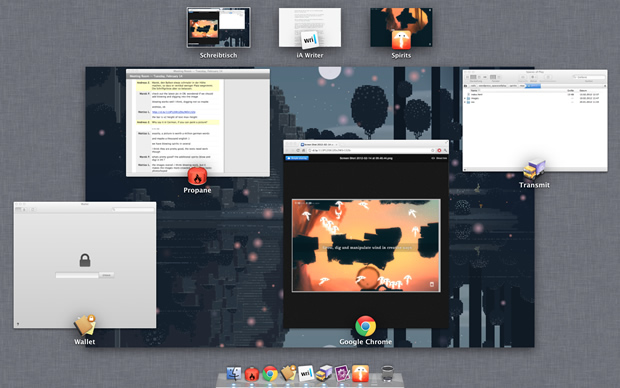Image resolution: width=620 pixels, height=388 pixels.
Task: Launch Propane from the Dock
Action: (x=251, y=374)
